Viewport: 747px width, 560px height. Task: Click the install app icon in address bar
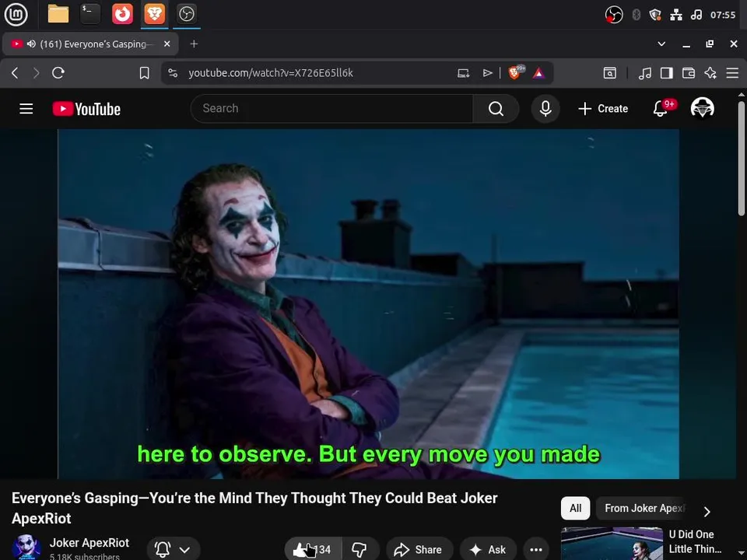point(463,73)
